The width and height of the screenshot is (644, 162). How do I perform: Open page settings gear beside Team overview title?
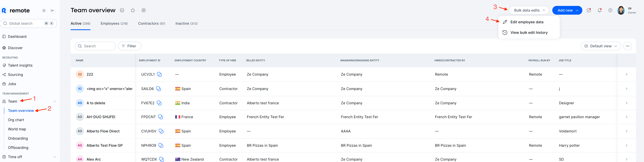[x=143, y=10]
